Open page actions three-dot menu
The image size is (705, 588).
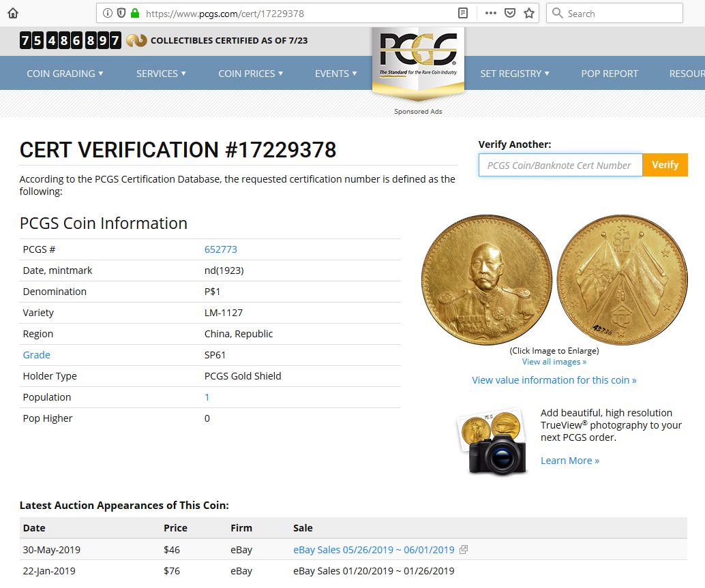pos(491,13)
